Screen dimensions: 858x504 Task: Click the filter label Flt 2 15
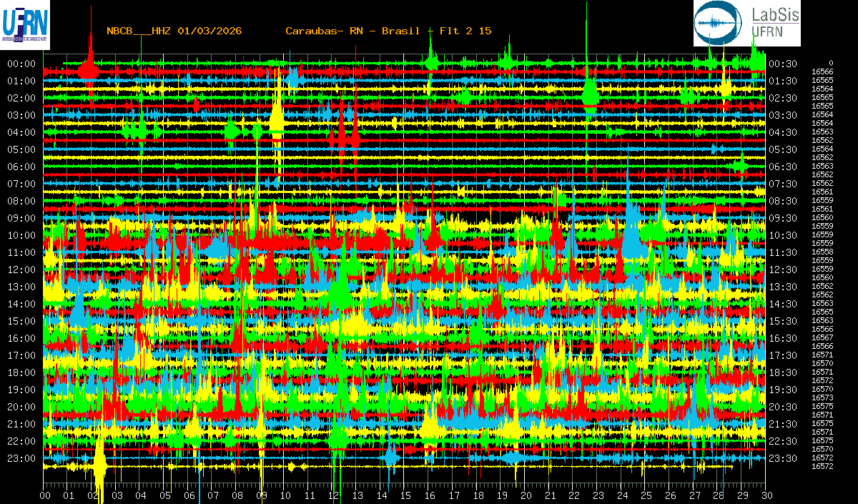(466, 31)
